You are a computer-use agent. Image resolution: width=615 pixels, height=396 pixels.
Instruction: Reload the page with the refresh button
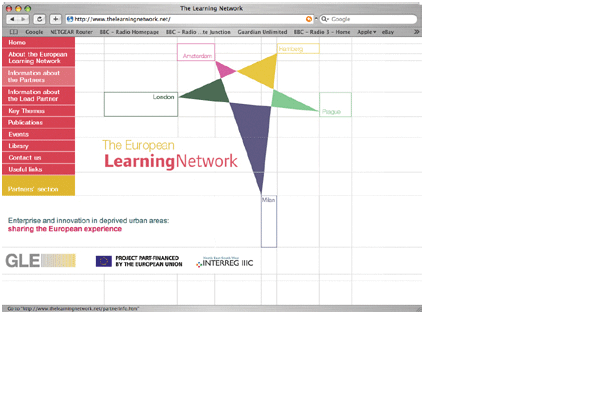(x=39, y=19)
